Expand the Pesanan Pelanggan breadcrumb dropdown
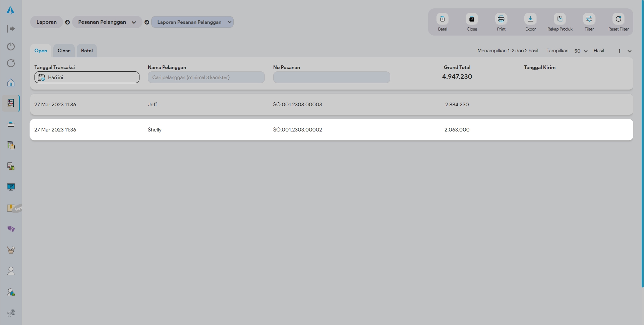Image resolution: width=644 pixels, height=325 pixels. (134, 22)
